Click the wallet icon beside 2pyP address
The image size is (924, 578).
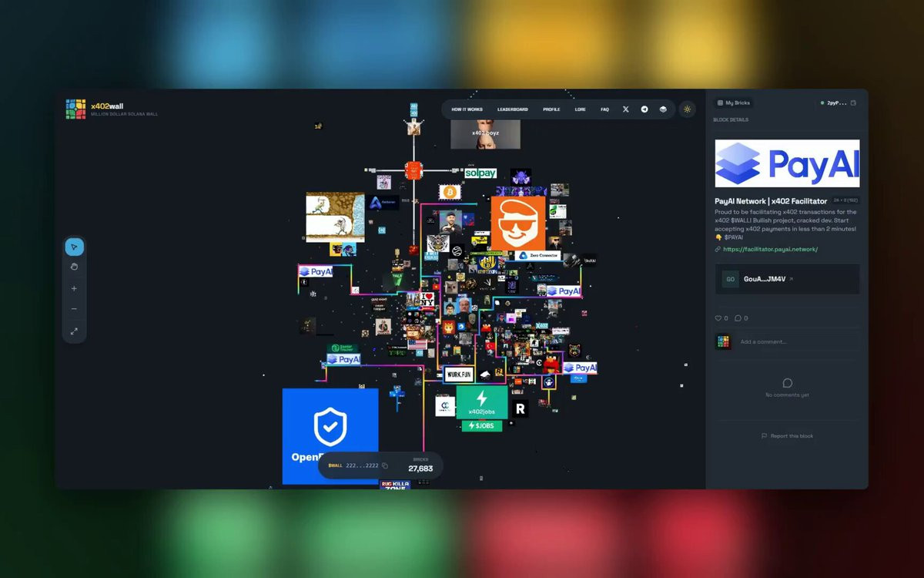(x=853, y=102)
